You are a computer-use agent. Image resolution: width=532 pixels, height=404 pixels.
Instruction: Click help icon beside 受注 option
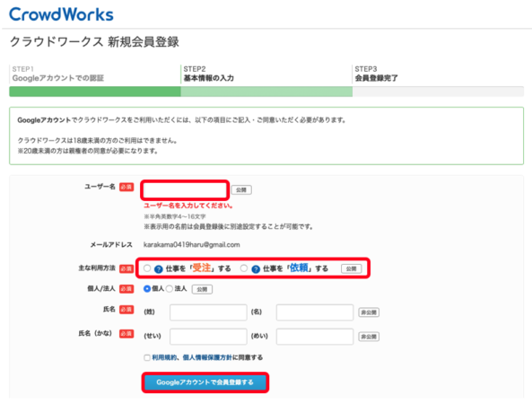159,269
